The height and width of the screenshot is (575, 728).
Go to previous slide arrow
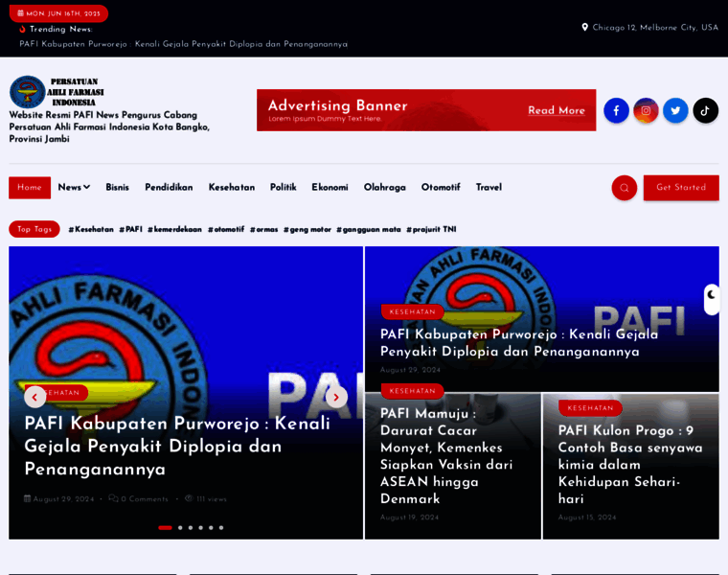click(x=34, y=397)
